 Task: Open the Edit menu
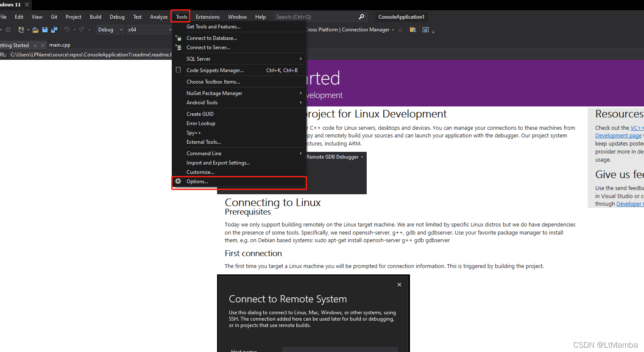tap(19, 17)
